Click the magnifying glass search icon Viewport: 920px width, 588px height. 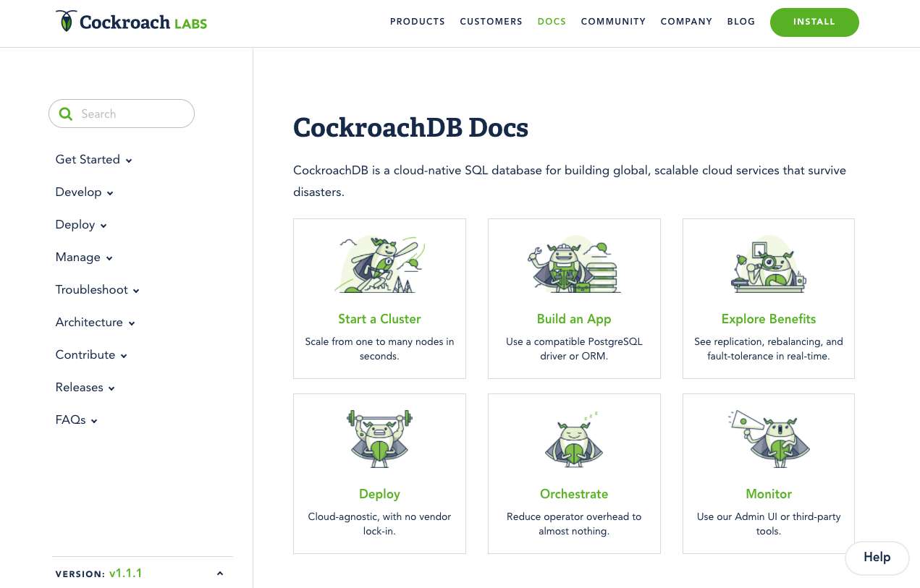click(66, 114)
